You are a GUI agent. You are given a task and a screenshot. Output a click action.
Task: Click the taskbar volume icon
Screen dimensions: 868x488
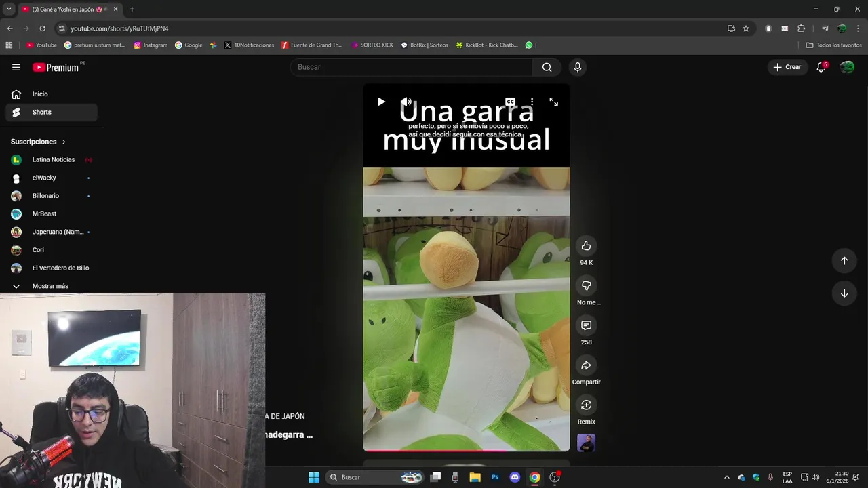(x=815, y=477)
